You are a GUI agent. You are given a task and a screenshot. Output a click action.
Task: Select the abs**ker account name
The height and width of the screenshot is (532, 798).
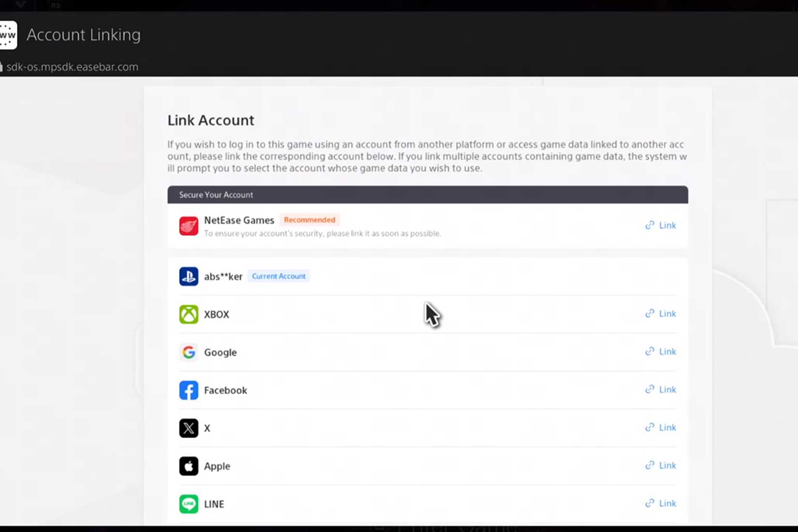(x=223, y=277)
